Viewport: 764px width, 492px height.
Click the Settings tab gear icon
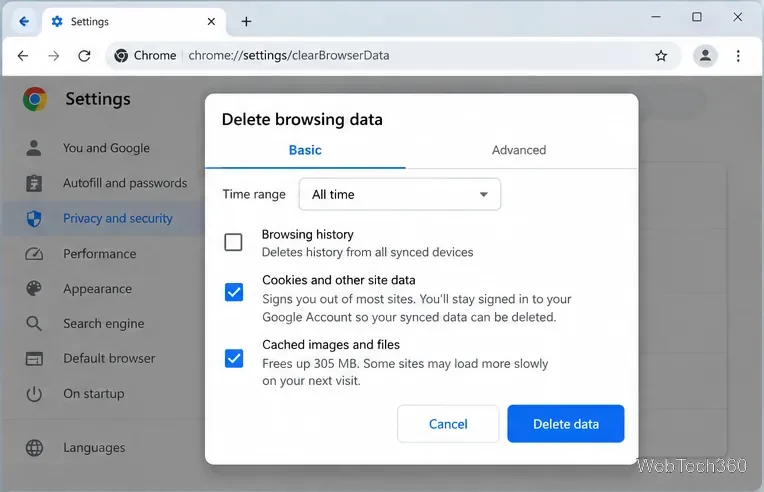point(57,21)
